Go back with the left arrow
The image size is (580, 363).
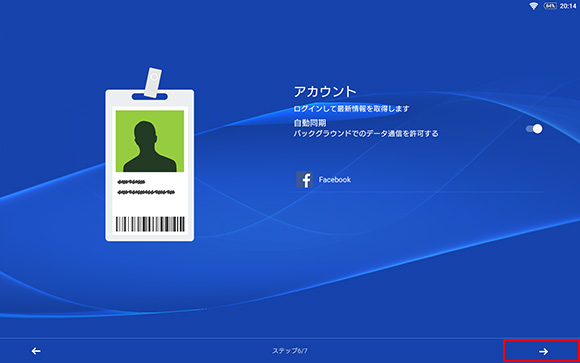[x=36, y=351]
